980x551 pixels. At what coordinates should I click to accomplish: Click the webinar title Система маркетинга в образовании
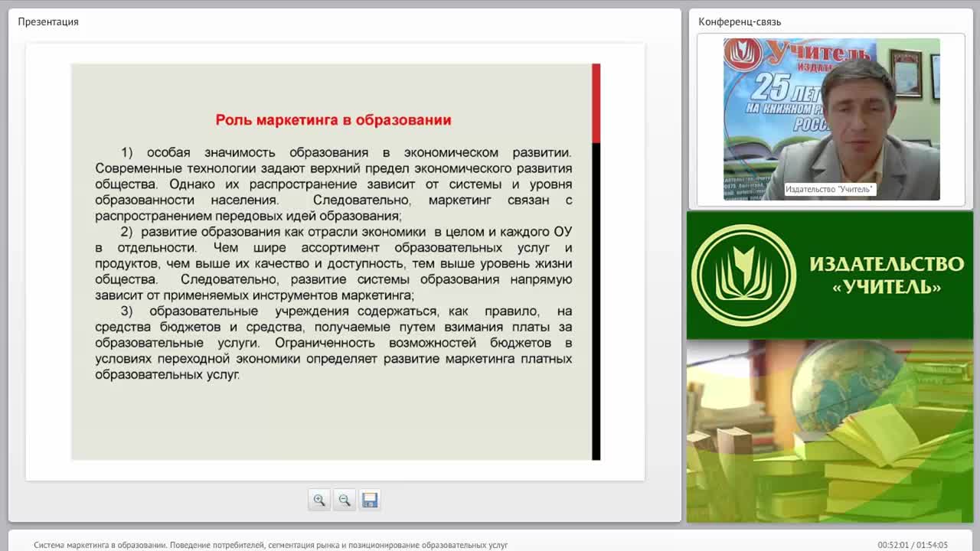point(270,545)
